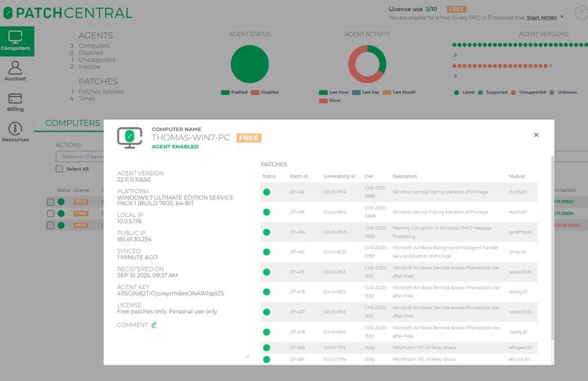Click the status dot for patch ZP-454
Image resolution: width=588 pixels, height=381 pixels.
[x=267, y=231]
